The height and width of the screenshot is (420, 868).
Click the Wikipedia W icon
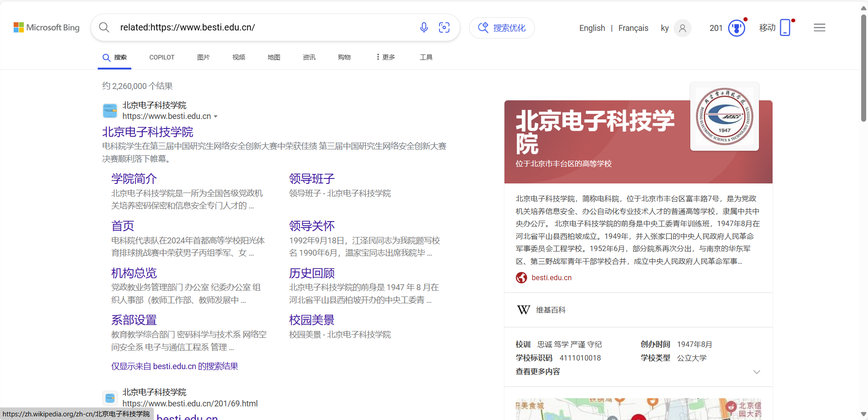pos(524,310)
